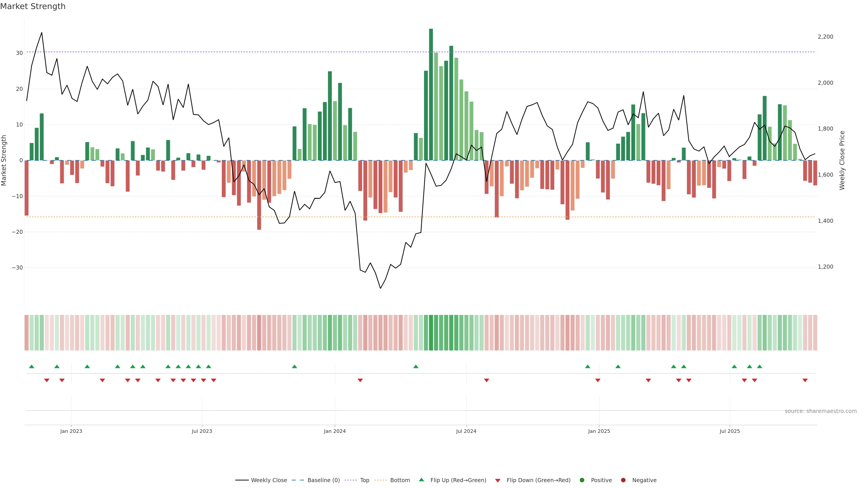
Task: Click the Market Strength chart title
Action: tap(33, 6)
